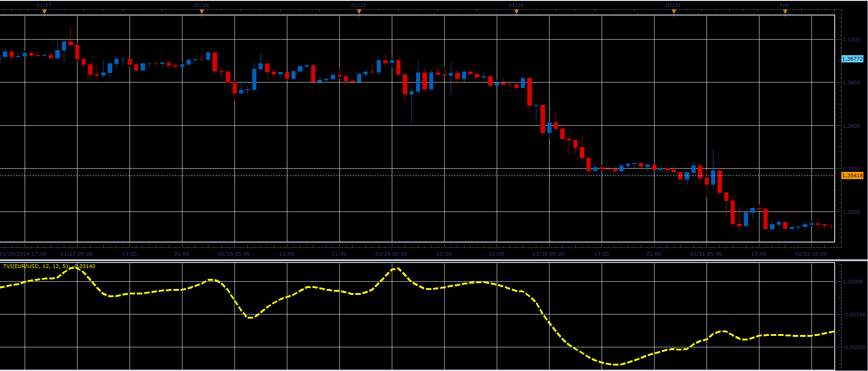
Task: Select the orange triangle marker under 01/29
Action: pyautogui.click(x=359, y=12)
